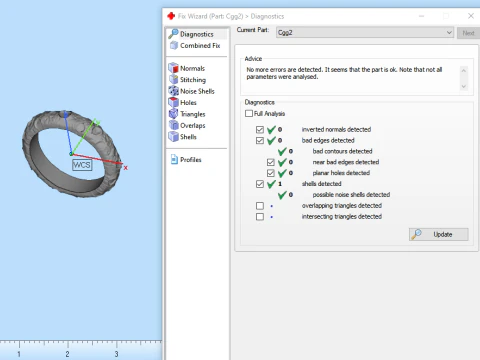Open the Triangles step icon

tap(173, 114)
